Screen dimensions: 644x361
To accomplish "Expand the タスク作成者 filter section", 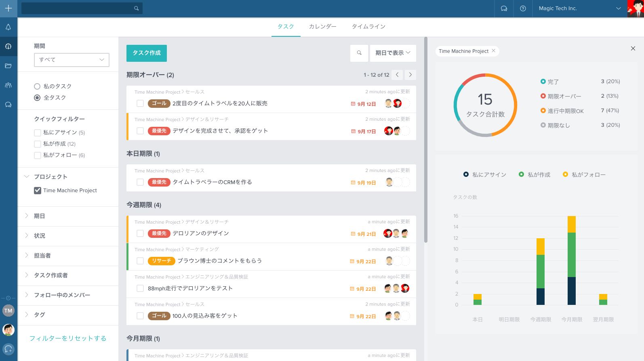I will (27, 275).
